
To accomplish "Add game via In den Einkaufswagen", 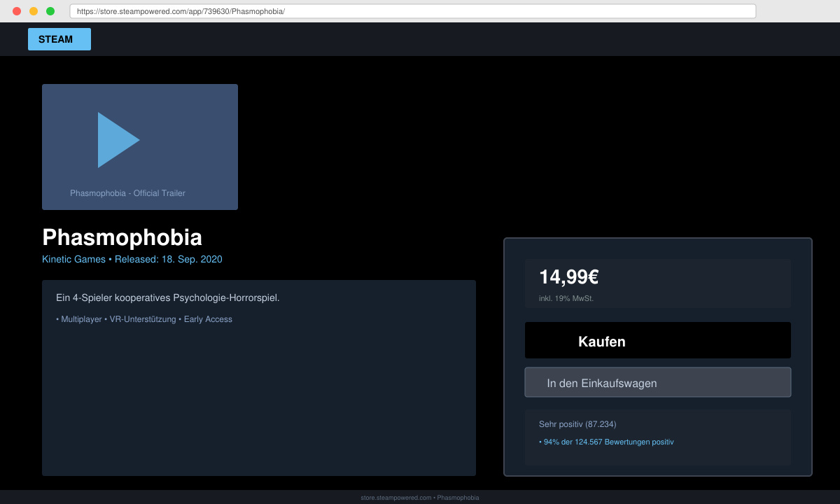I will tap(658, 382).
